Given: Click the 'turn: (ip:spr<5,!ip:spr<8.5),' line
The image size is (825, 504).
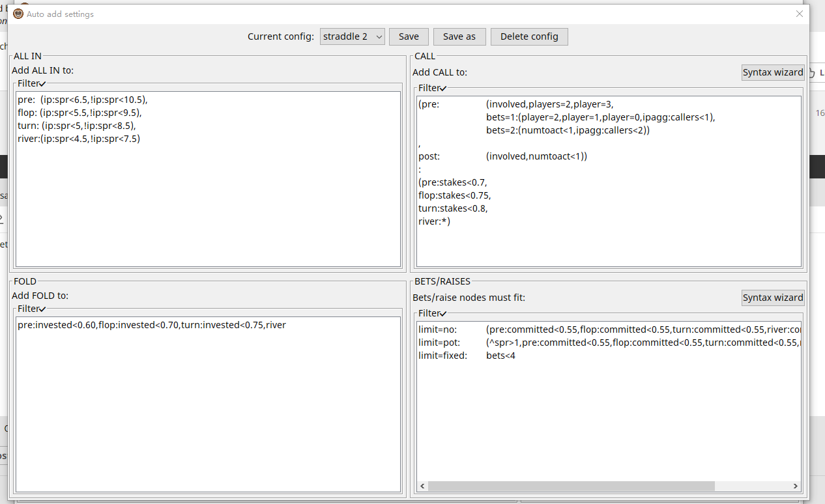Looking at the screenshot, I should [x=77, y=126].
